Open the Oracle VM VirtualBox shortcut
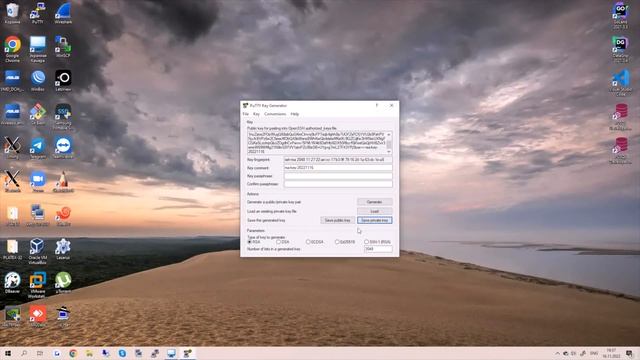640x360 pixels. [x=38, y=251]
